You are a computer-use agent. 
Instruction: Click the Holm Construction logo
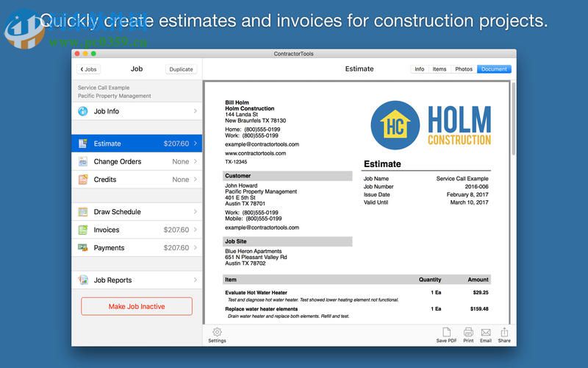(431, 125)
